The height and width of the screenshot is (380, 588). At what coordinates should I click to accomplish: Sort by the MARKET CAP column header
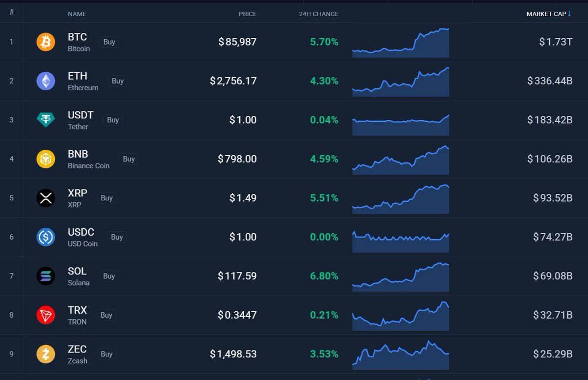coord(546,14)
